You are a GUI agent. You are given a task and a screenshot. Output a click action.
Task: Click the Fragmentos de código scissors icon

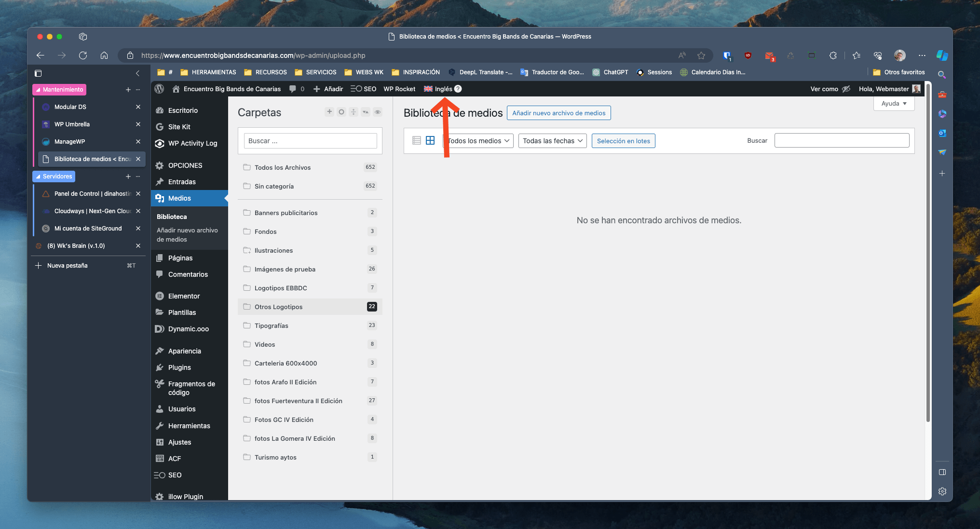160,384
